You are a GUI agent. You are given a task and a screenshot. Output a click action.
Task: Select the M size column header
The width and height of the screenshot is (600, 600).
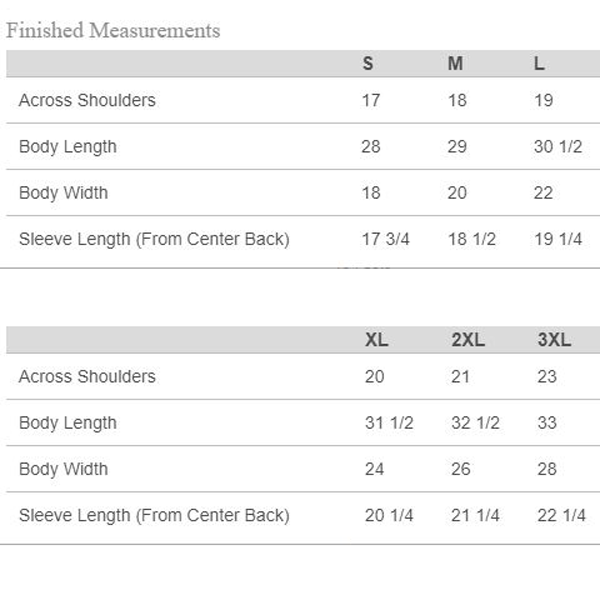(x=455, y=64)
